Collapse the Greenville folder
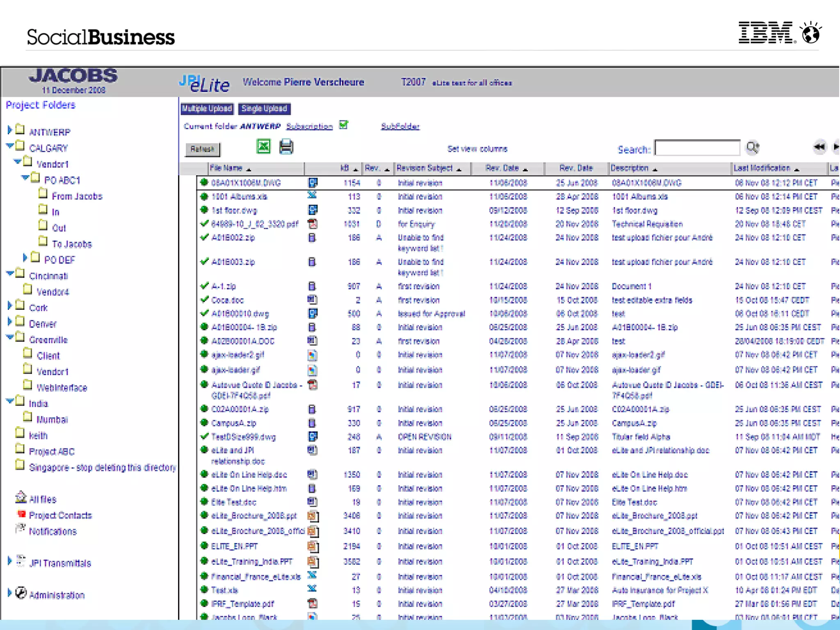The width and height of the screenshot is (840, 630). 10,337
